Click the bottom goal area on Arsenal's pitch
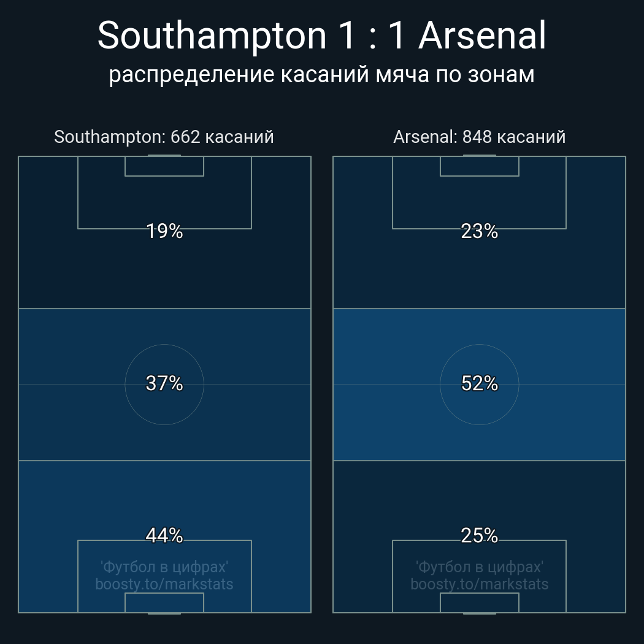The height and width of the screenshot is (644, 644). pyautogui.click(x=479, y=603)
